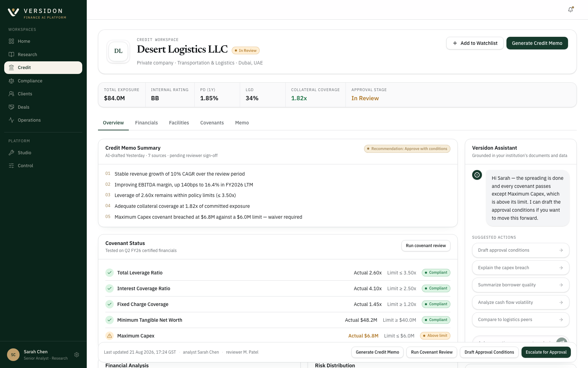The height and width of the screenshot is (368, 588).
Task: Click Sarah Chen SC avatar
Action: [x=13, y=355]
